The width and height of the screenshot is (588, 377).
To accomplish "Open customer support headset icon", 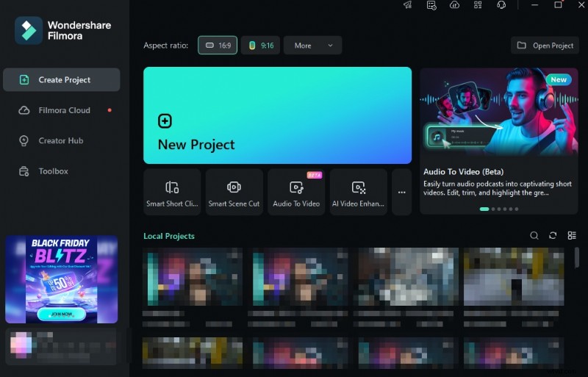I will [501, 5].
